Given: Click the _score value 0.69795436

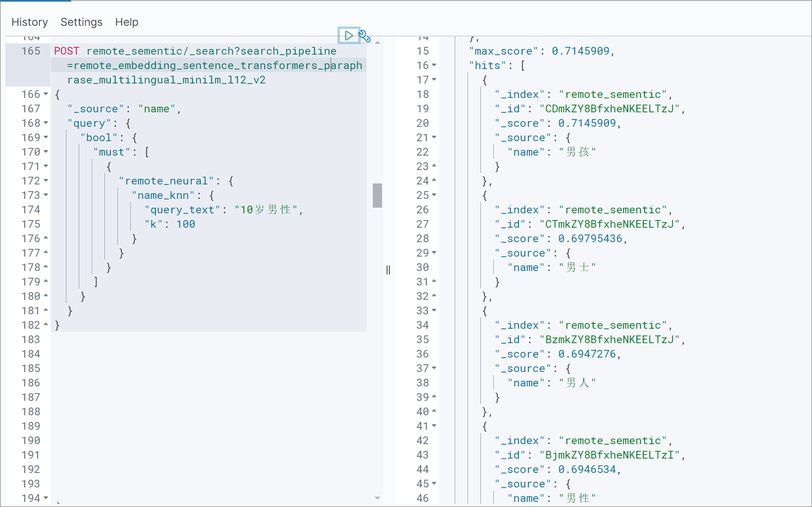Looking at the screenshot, I should tap(590, 239).
